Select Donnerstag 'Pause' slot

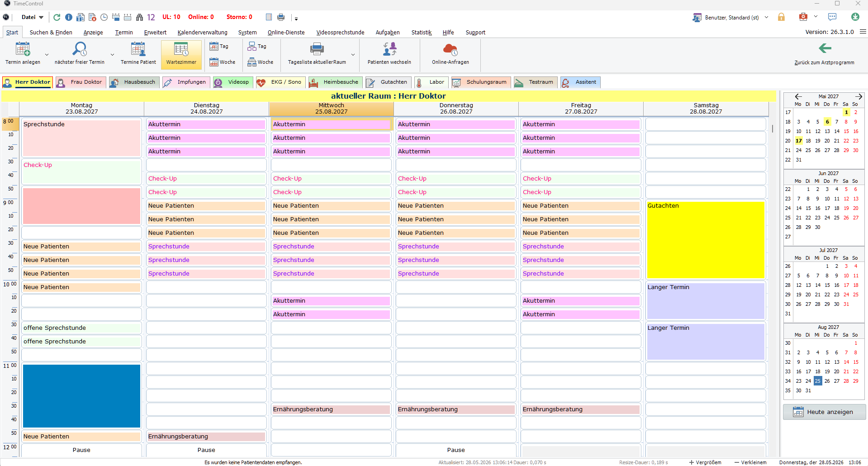click(x=456, y=450)
